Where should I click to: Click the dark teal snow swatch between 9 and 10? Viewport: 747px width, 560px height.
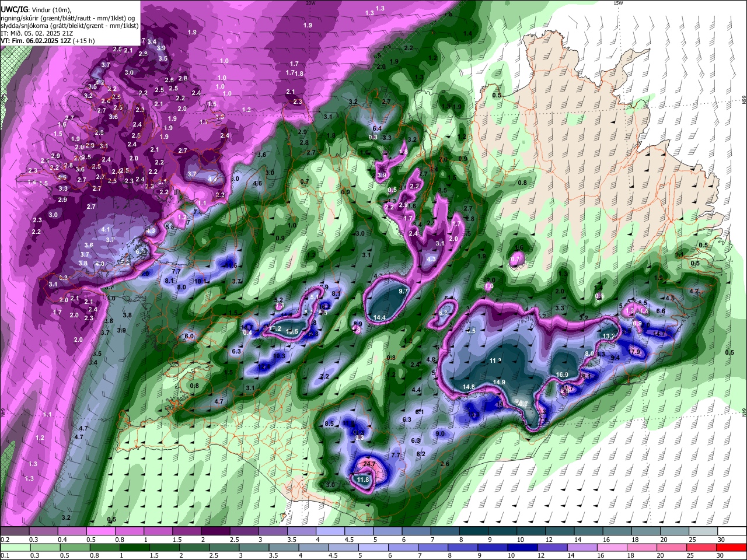(x=502, y=532)
